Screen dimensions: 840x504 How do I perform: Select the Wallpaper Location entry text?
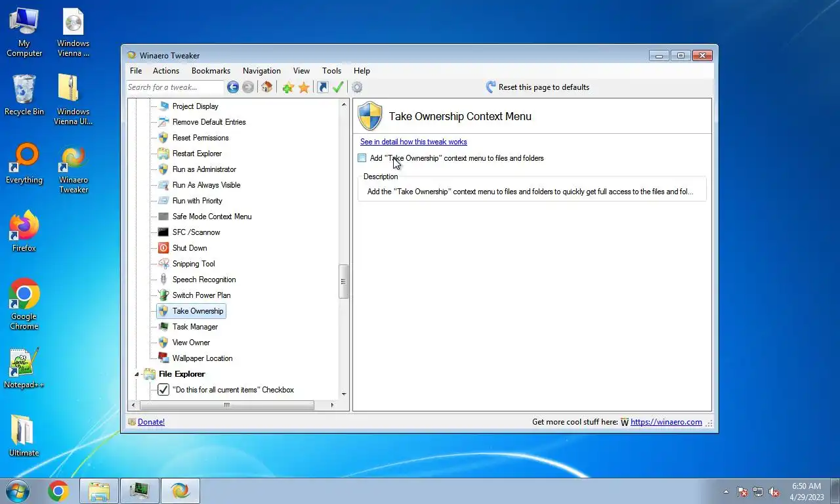click(202, 358)
